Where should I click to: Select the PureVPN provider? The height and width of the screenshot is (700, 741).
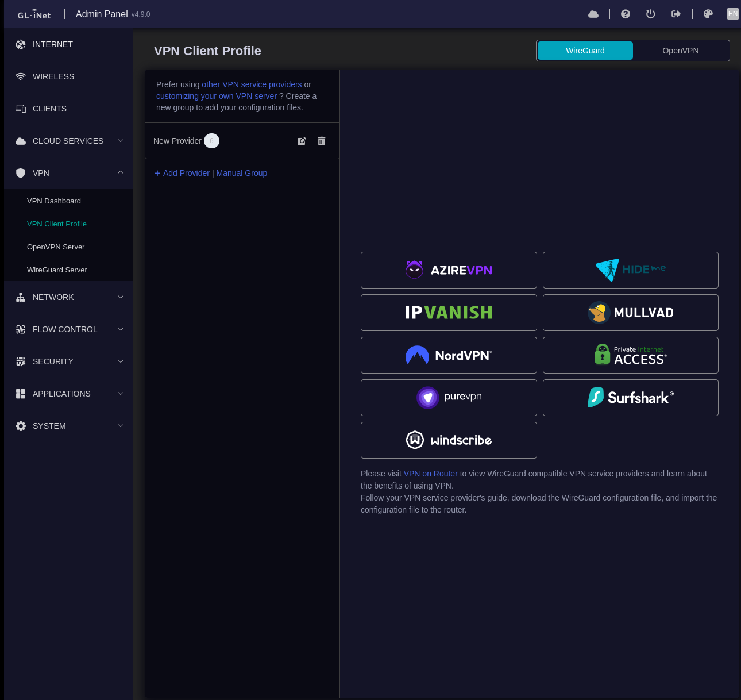pos(449,398)
